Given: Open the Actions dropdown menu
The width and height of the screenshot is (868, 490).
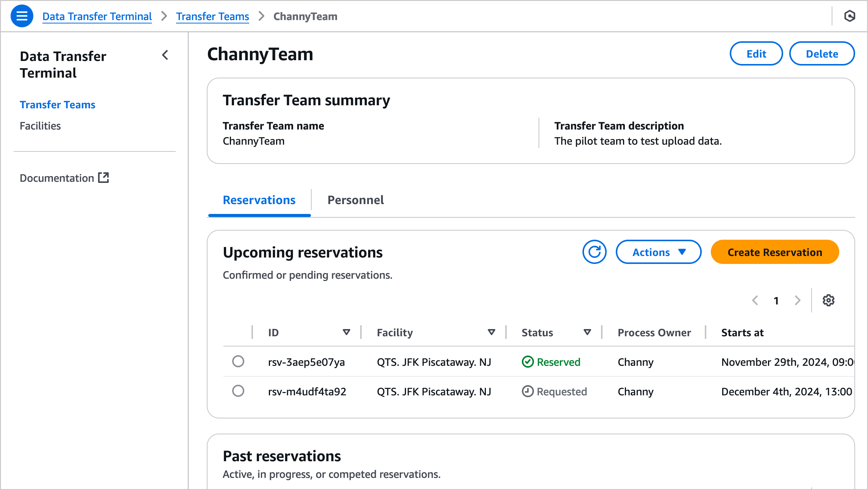Looking at the screenshot, I should 658,252.
